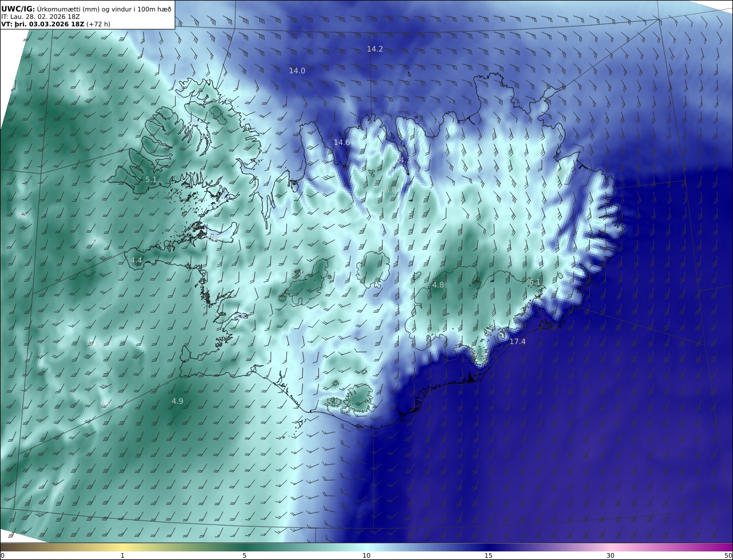The width and height of the screenshot is (733, 560).
Task: Click the 5 tick label on the color scale
Action: click(245, 555)
